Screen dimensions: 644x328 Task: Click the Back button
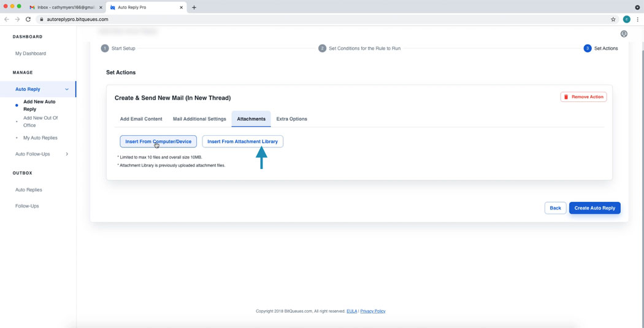coord(555,208)
